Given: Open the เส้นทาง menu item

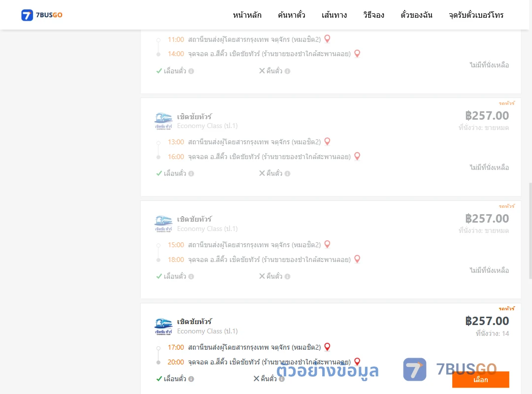Looking at the screenshot, I should click(x=334, y=15).
